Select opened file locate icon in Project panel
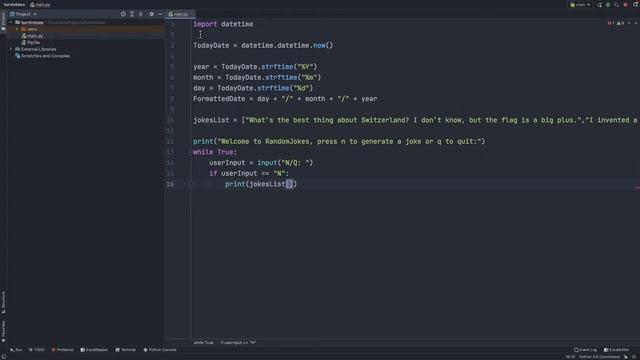The width and height of the screenshot is (640, 360). click(x=123, y=14)
